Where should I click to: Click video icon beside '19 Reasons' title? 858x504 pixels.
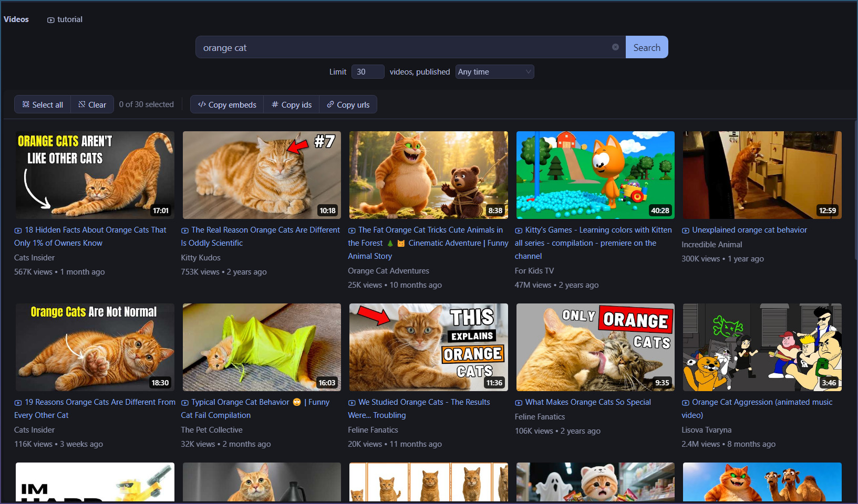[x=18, y=403]
